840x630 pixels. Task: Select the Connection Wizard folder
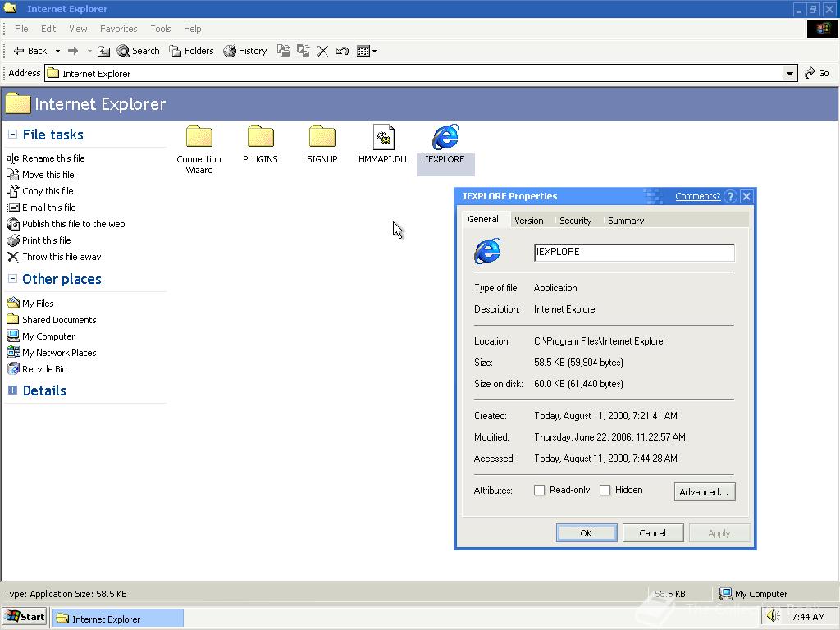[x=199, y=149]
